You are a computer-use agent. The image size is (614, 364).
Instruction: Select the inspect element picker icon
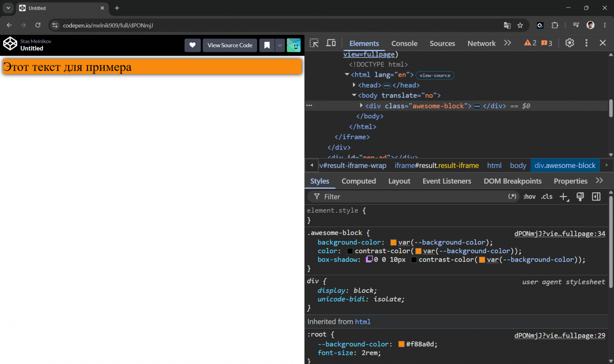tap(314, 43)
